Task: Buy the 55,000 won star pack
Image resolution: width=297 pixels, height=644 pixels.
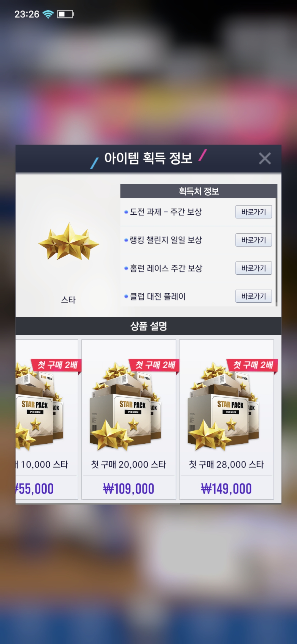Action: (x=35, y=489)
